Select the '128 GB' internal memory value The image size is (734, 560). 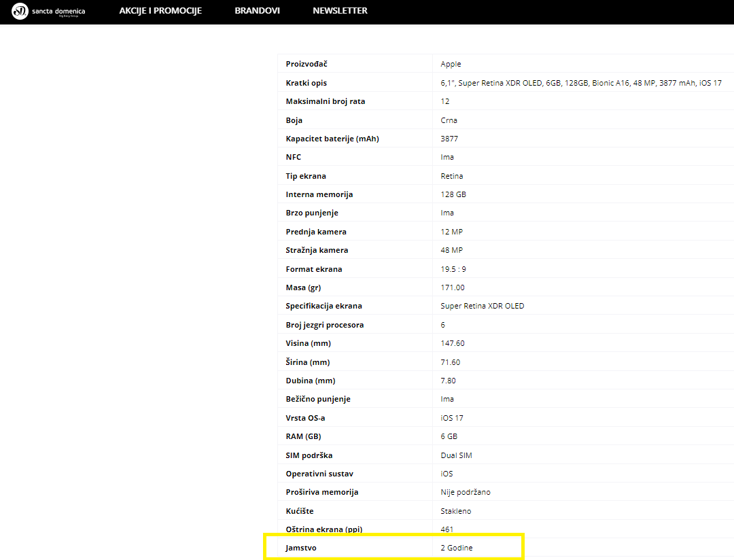453,194
